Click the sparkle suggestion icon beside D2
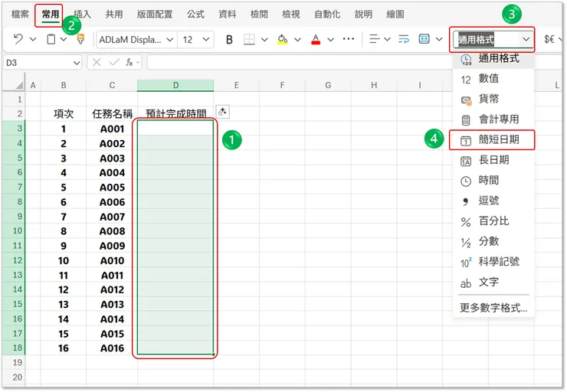 [222, 112]
